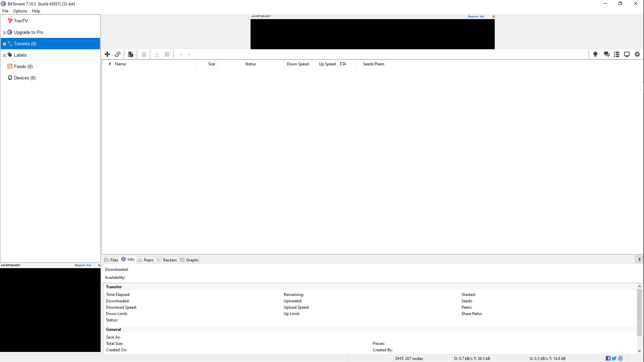
Task: Click the Stop Torrent icon
Action: tap(167, 54)
